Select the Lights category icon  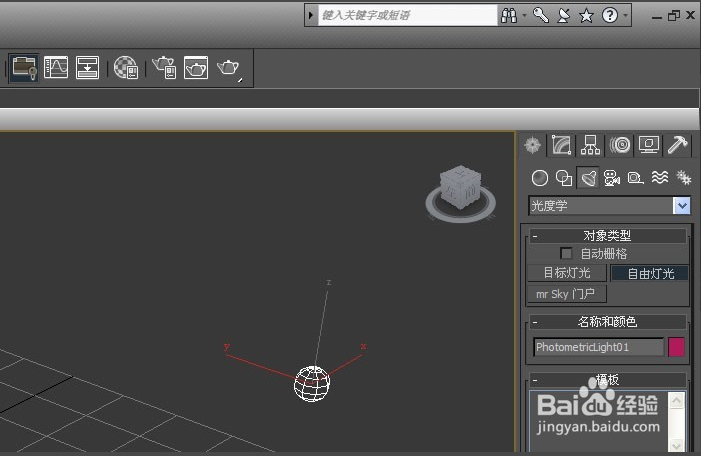point(588,178)
